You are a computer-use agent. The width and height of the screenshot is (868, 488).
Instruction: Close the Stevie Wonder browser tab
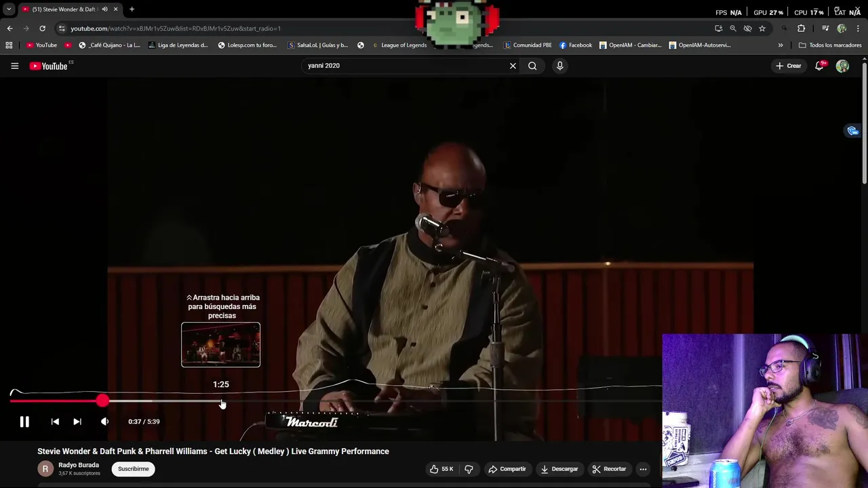(x=115, y=9)
